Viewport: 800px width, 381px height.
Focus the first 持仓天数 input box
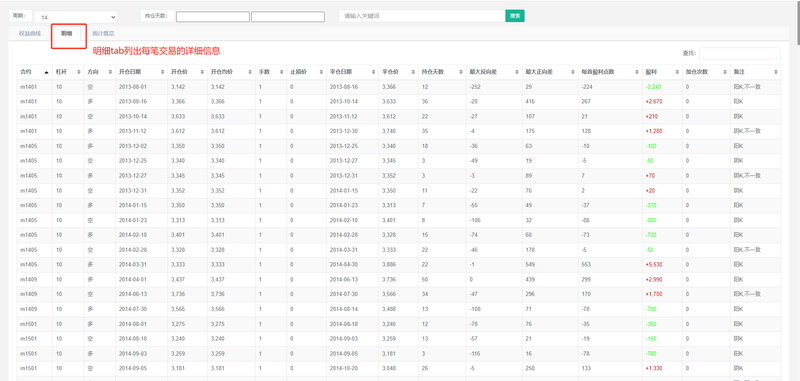(213, 17)
